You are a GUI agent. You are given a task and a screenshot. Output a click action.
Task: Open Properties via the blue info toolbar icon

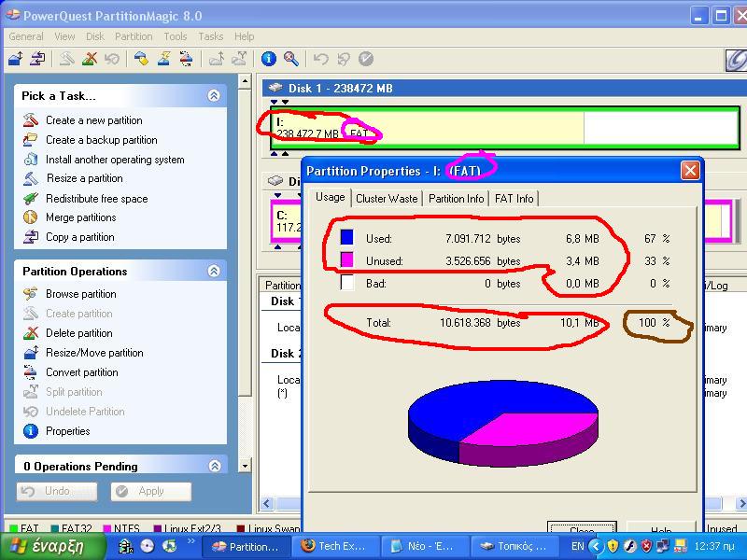tap(269, 59)
